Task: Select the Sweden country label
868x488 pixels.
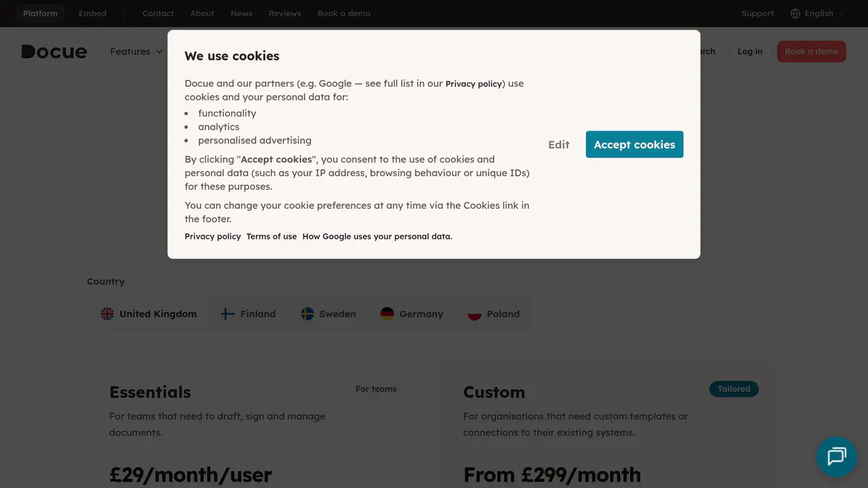Action: pyautogui.click(x=338, y=314)
